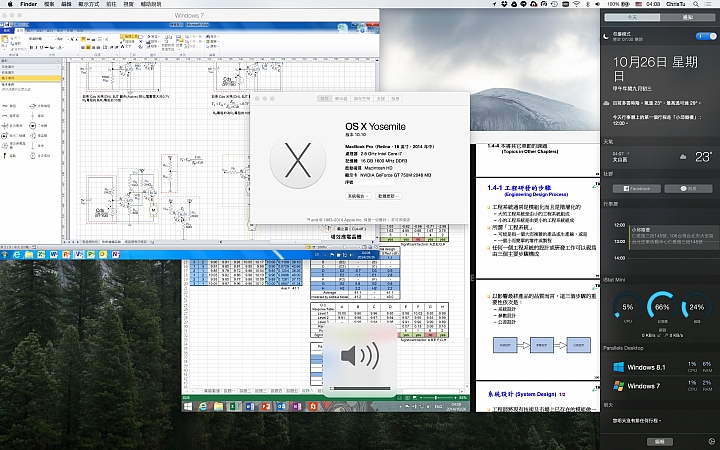Switch to the Notifications tab in Notification Center

click(688, 18)
